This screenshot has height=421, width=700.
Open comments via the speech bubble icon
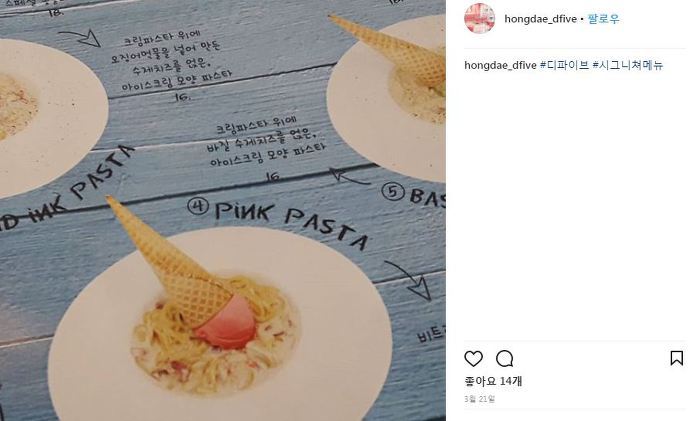(504, 358)
